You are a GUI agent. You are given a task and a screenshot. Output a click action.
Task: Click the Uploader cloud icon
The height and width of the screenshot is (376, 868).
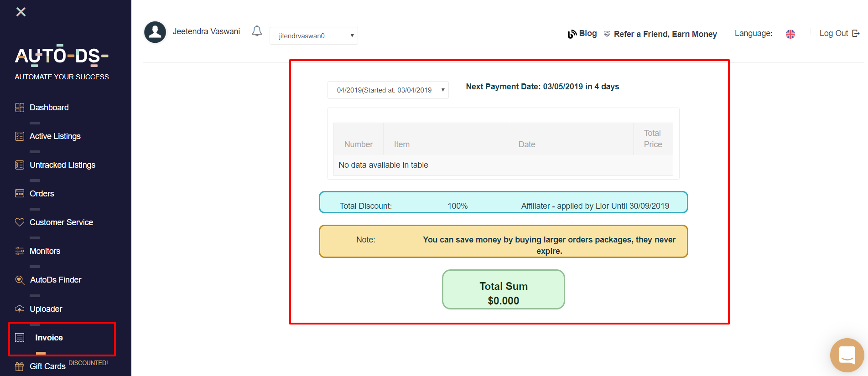20,309
